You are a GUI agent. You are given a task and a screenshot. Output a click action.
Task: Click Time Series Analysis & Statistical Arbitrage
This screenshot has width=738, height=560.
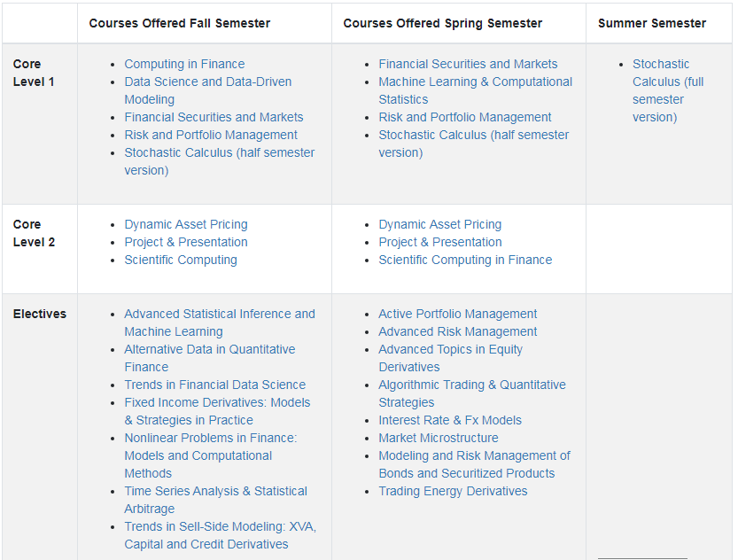pos(215,491)
